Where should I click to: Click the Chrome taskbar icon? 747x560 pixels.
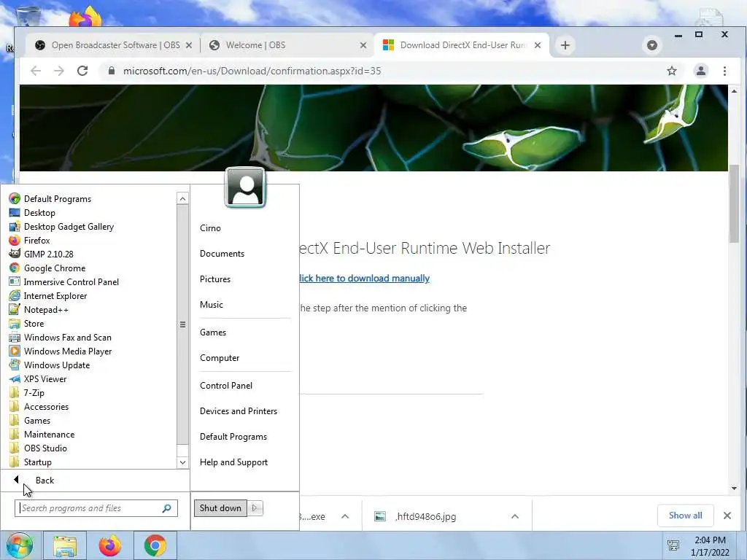pyautogui.click(x=155, y=545)
